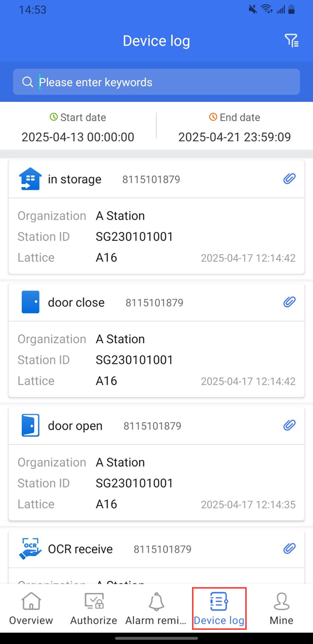This screenshot has height=644, width=313.
Task: Tap the paperclip on door close entry
Action: coord(290,302)
